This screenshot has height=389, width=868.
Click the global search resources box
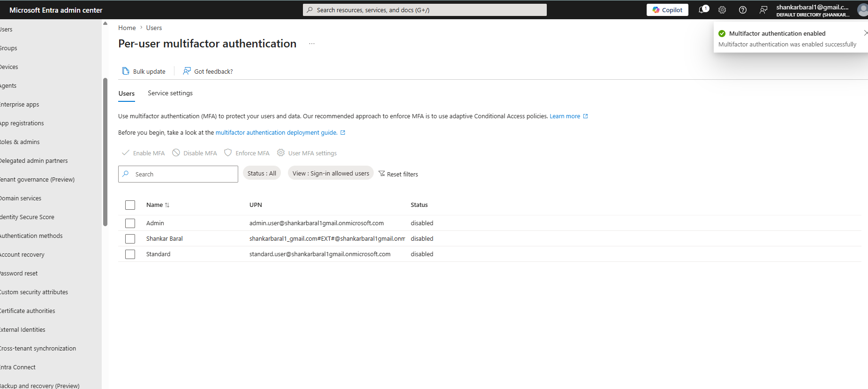pos(425,10)
